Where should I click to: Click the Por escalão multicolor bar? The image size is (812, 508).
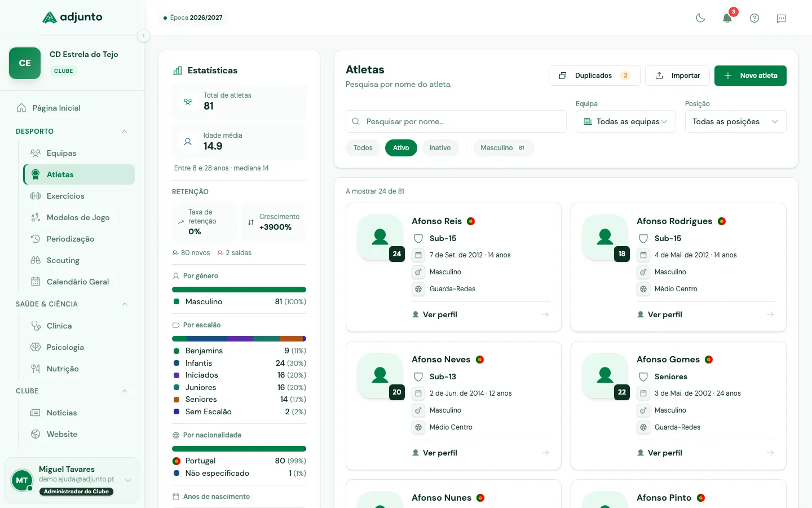point(239,339)
